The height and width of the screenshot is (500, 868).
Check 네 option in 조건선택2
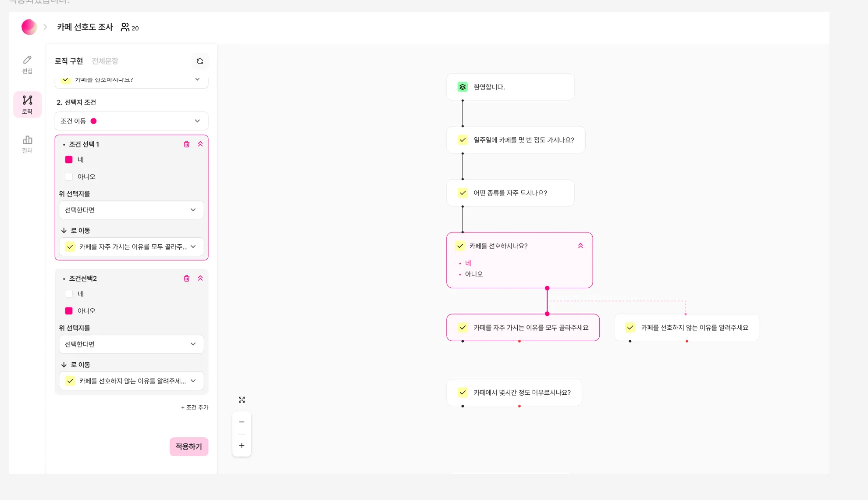click(x=69, y=294)
